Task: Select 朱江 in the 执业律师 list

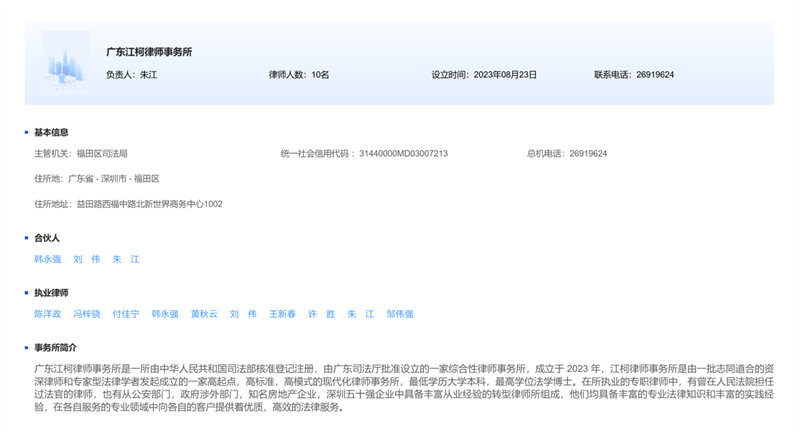Action: tap(361, 314)
